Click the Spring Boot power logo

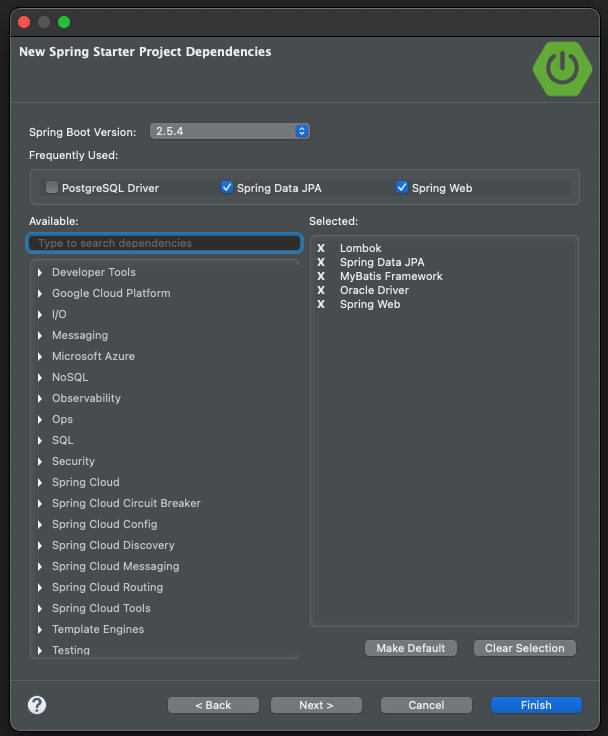pos(562,69)
